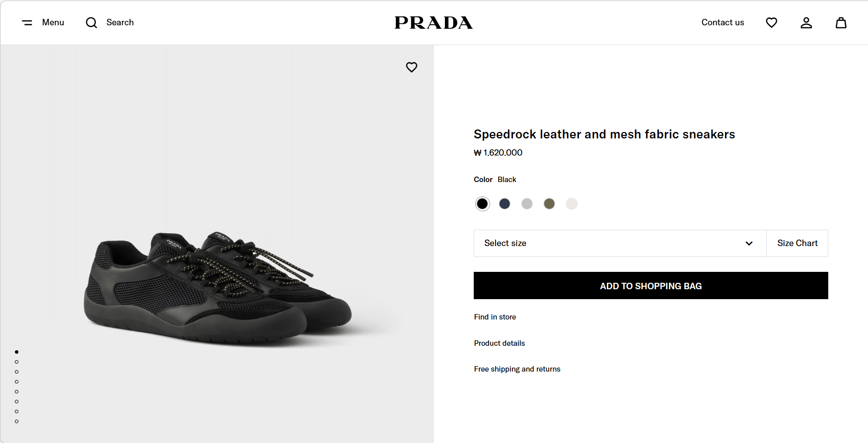Open the hamburger Menu icon
This screenshot has width=868, height=443.
tap(27, 23)
